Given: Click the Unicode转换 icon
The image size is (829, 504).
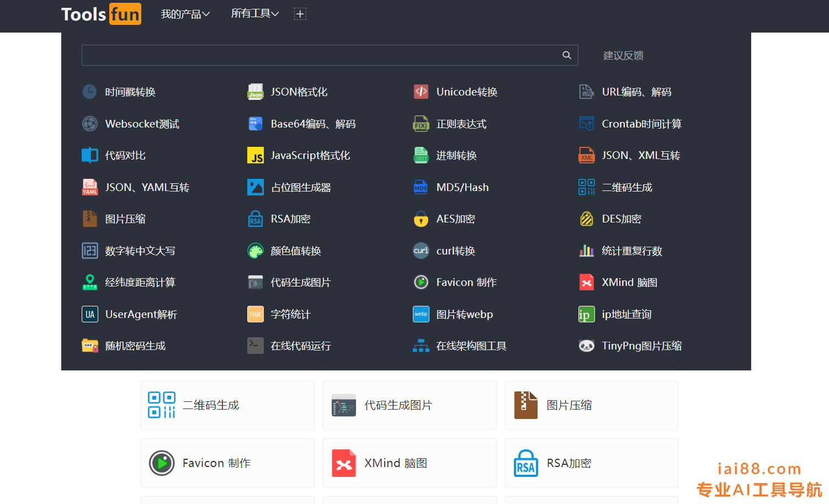Looking at the screenshot, I should [421, 92].
